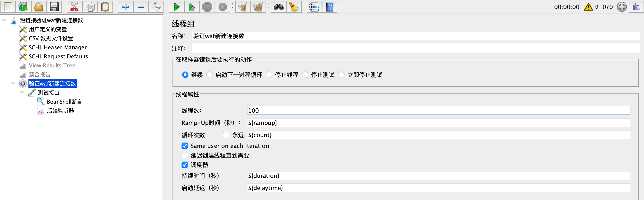644x200 pixels.
Task: Collapse the 短链接验证waf新建连接数 test plan
Action: (x=4, y=20)
